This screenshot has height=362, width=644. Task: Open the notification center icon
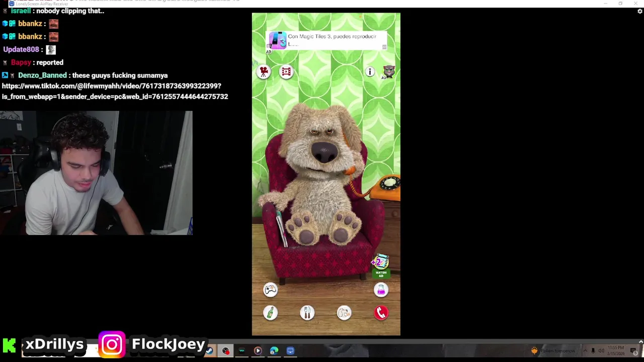[x=633, y=351]
